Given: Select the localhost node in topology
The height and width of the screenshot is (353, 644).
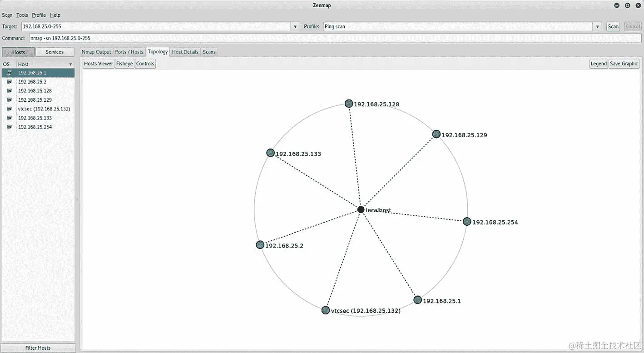Looking at the screenshot, I should [x=361, y=209].
